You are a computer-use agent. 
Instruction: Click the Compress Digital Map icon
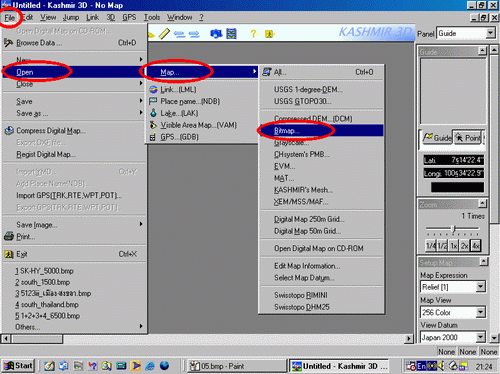pos(9,131)
